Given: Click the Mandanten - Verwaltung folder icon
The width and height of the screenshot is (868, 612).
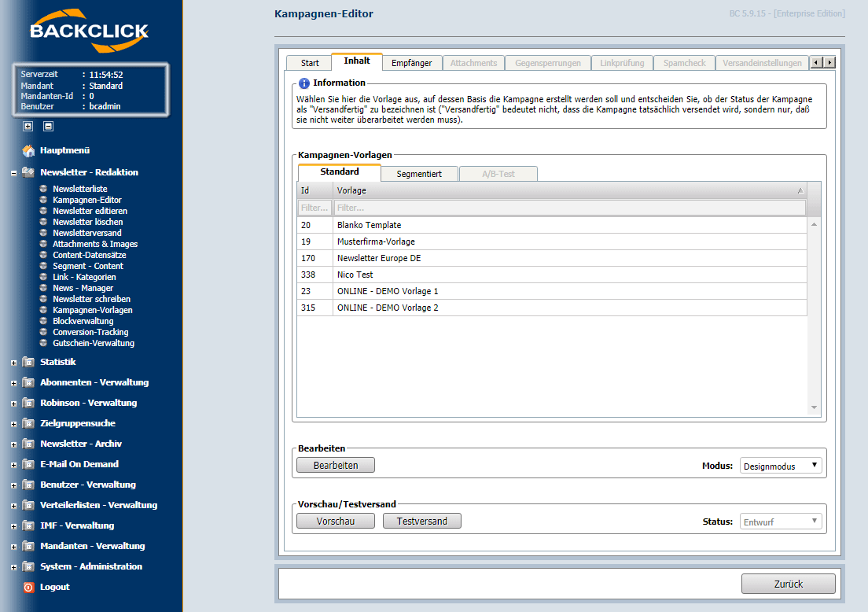Looking at the screenshot, I should coord(30,546).
